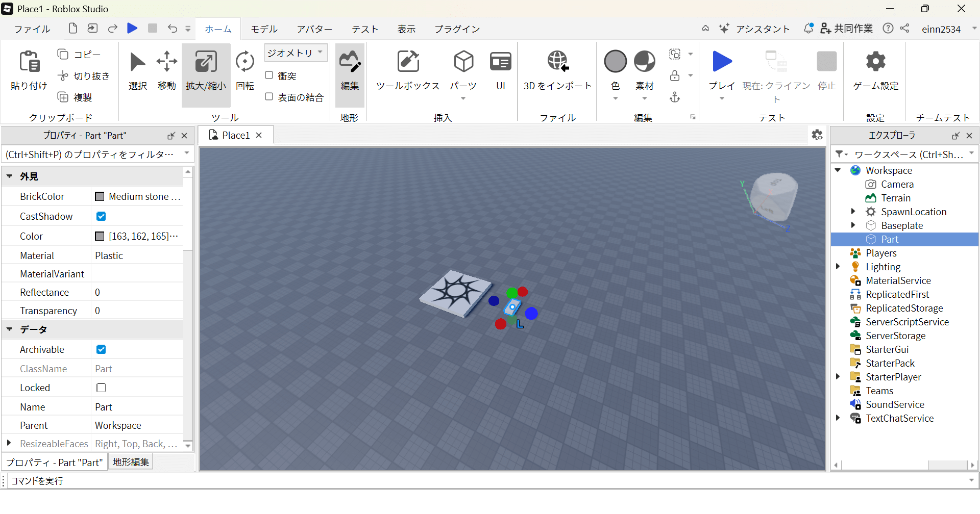The image size is (980, 514).
Task: Click the share icon near username
Action: [904, 29]
